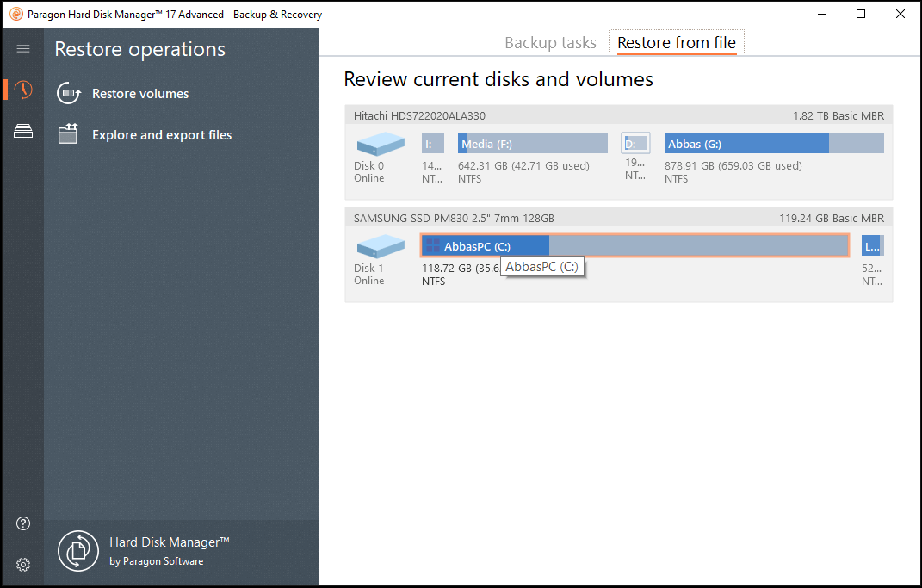Image resolution: width=922 pixels, height=588 pixels.
Task: Select the Backup & Recovery clock icon
Action: tap(23, 90)
